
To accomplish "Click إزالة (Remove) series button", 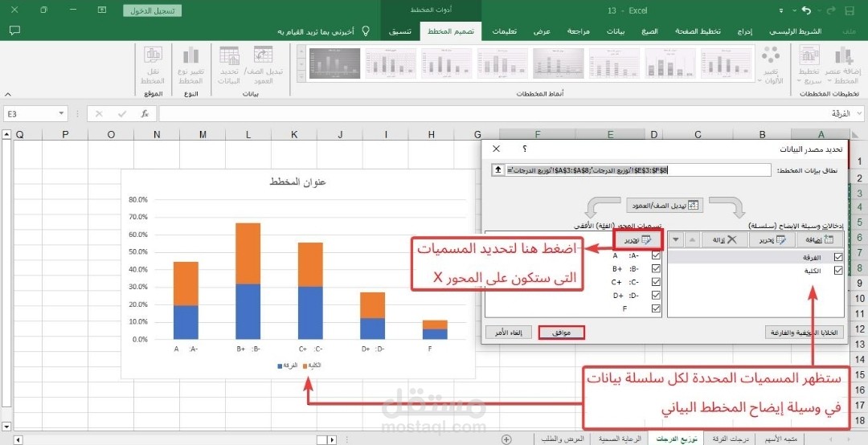I will click(725, 239).
